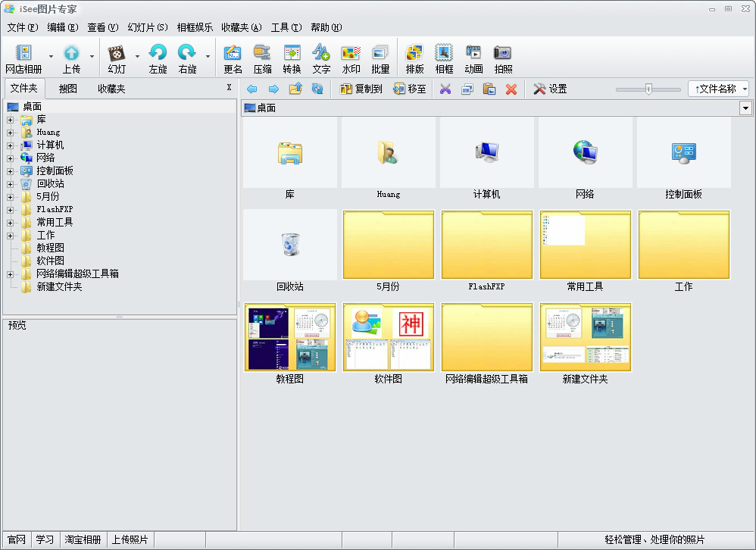Close the left folder panel

coord(229,87)
